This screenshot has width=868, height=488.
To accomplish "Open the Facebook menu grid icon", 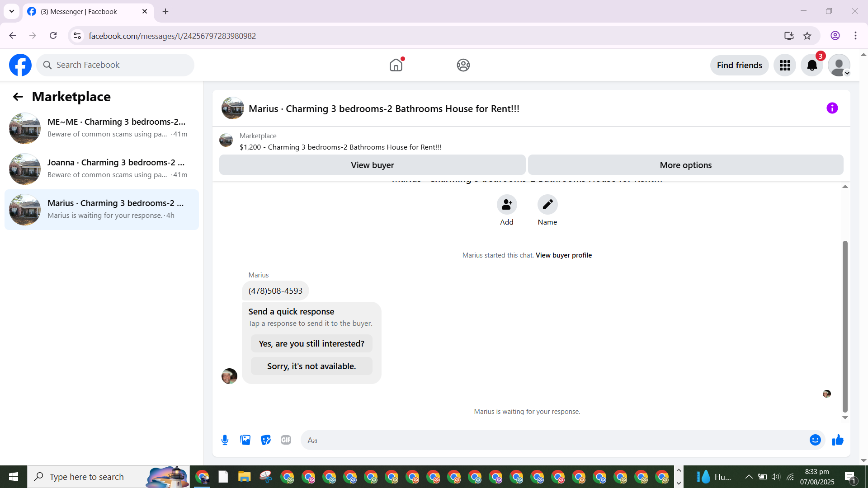I will [785, 66].
